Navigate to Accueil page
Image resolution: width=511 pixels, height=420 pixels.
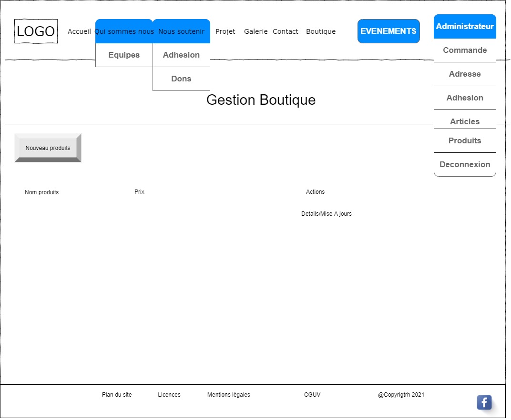(x=79, y=31)
